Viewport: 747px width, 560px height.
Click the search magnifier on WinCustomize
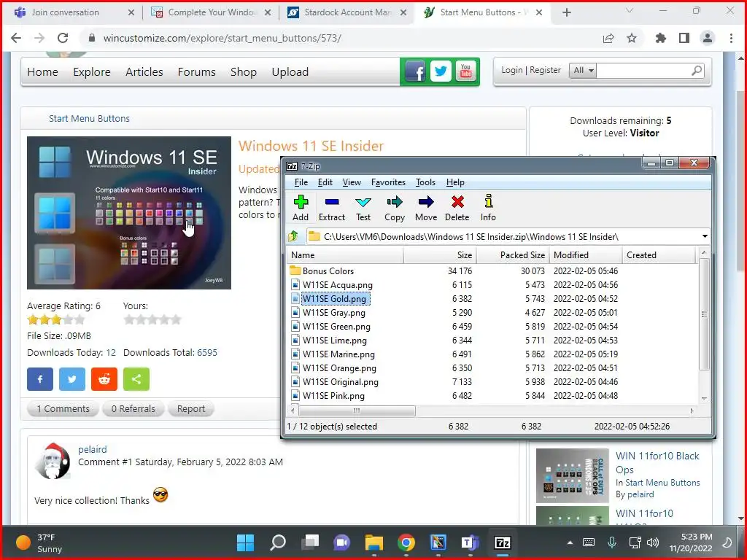tap(697, 71)
